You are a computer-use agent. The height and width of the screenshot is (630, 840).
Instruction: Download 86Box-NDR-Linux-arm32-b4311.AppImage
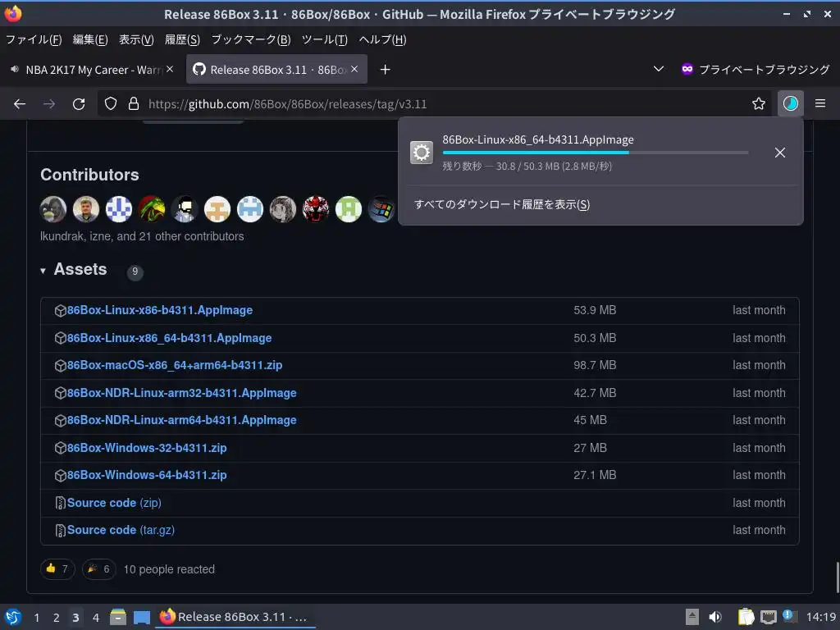tap(181, 393)
